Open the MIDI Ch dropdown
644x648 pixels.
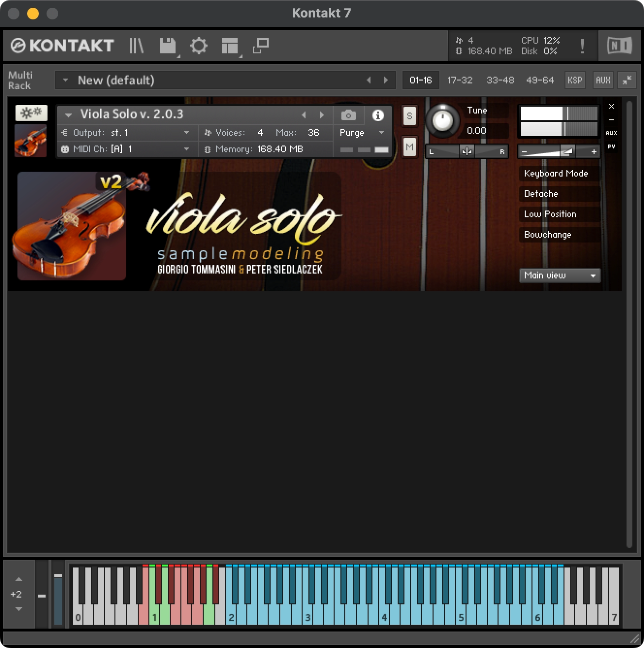[128, 149]
